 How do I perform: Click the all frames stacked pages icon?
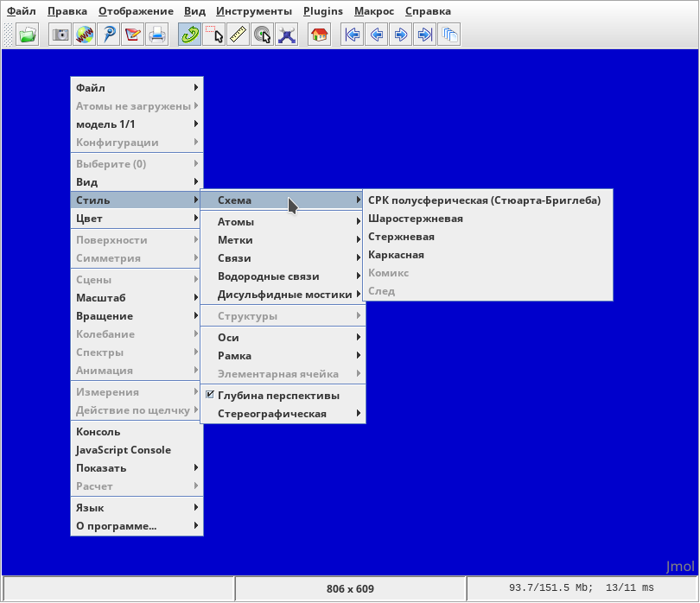click(x=449, y=35)
